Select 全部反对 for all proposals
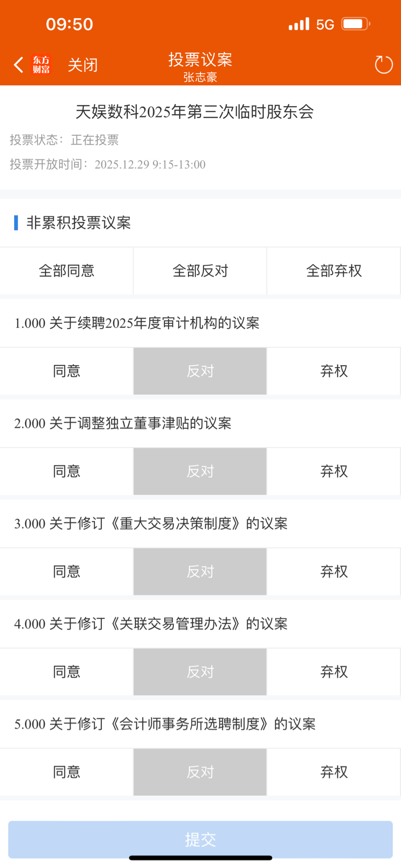This screenshot has height=868, width=401. 200,271
